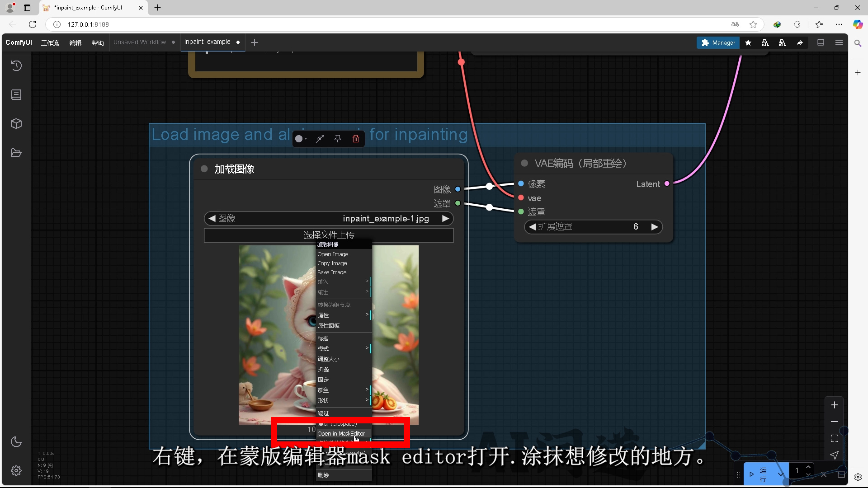Open the node library cube icon
The image size is (868, 488).
point(16,124)
